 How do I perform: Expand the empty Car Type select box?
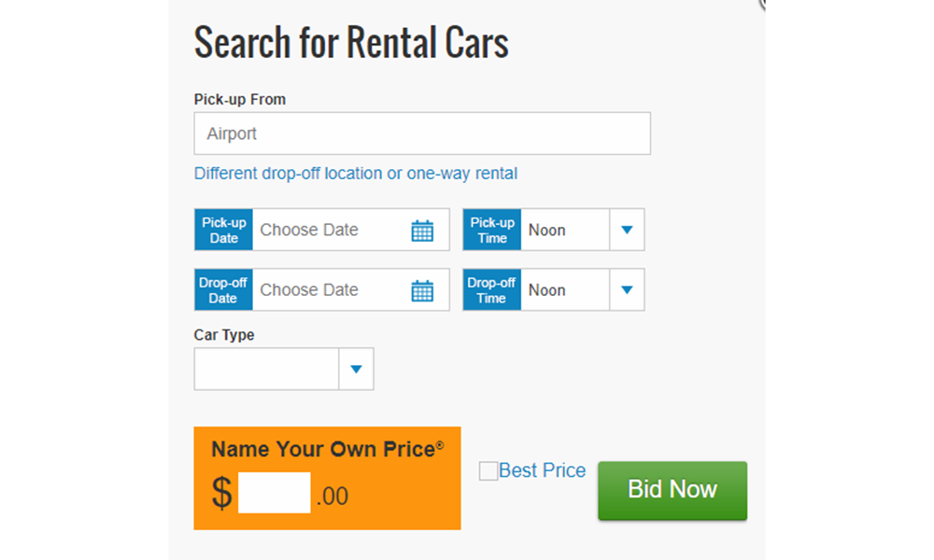[x=266, y=370]
